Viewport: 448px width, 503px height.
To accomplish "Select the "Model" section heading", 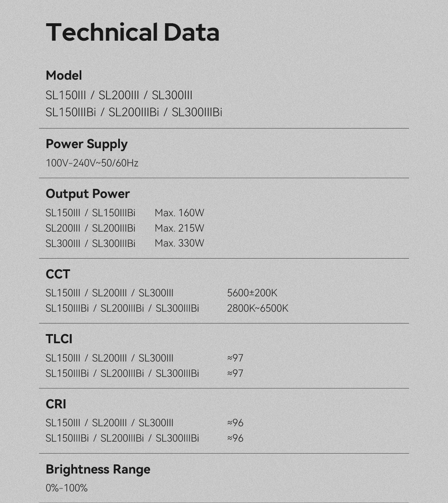I will point(64,76).
